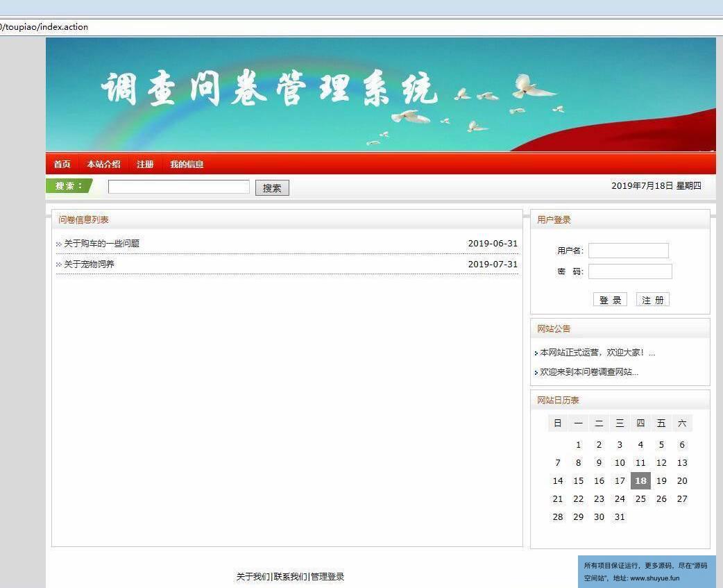Click the 首页 navigation menu item
Screen dimensions: 723x588
pyautogui.click(x=62, y=165)
